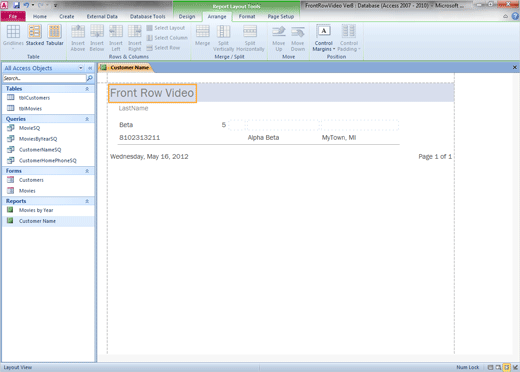Image resolution: width=520 pixels, height=372 pixels.
Task: Click Undo icon in Quick Access Toolbar
Action: (x=27, y=5)
